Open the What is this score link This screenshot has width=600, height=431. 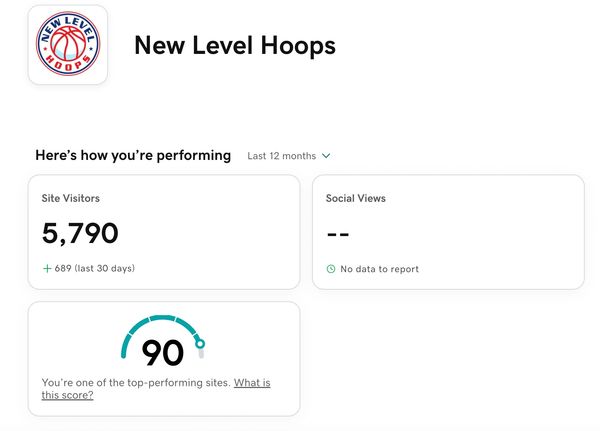pos(250,383)
